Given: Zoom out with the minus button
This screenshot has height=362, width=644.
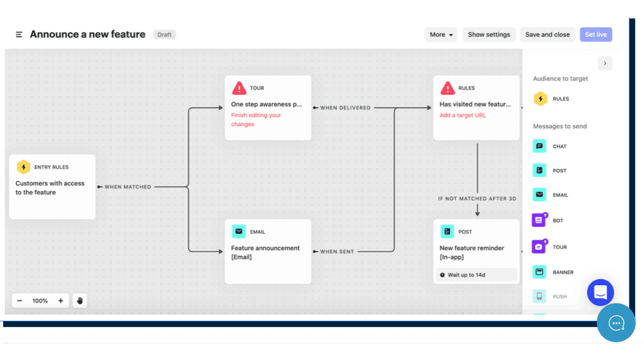Looking at the screenshot, I should [20, 301].
